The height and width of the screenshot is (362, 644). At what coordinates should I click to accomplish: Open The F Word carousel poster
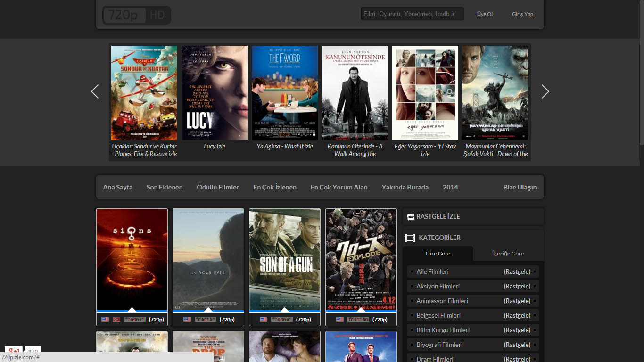(x=285, y=93)
